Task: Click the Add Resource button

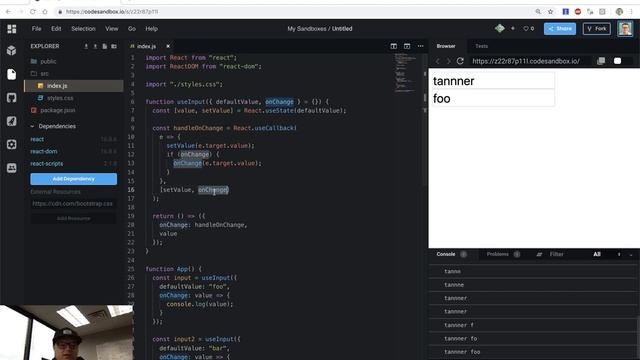Action: point(73,218)
